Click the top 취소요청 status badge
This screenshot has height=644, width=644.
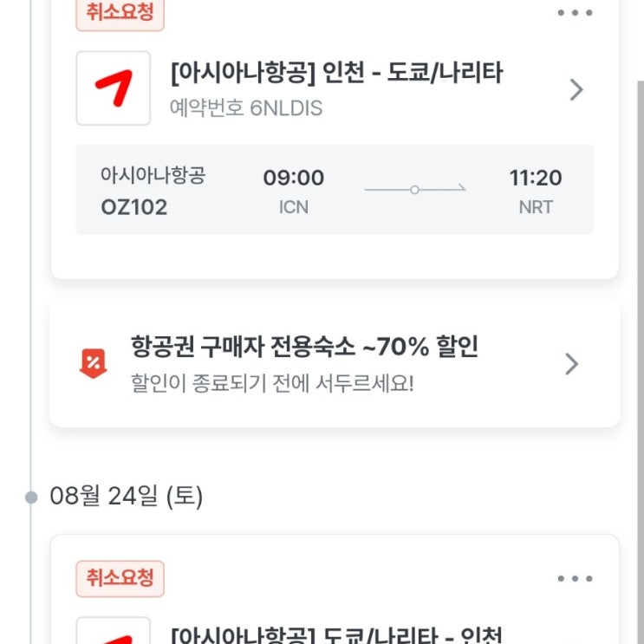120,12
